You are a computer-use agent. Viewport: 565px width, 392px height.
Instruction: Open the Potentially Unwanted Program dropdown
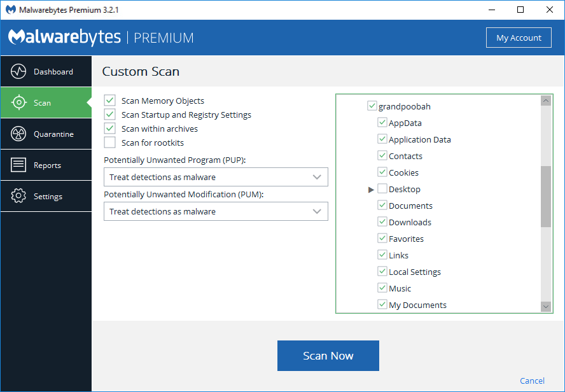[216, 177]
